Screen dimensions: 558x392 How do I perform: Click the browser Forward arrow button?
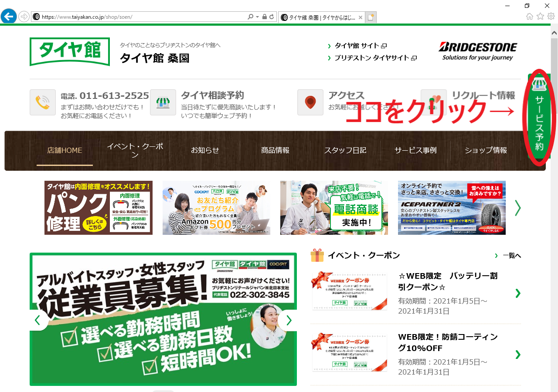24,17
